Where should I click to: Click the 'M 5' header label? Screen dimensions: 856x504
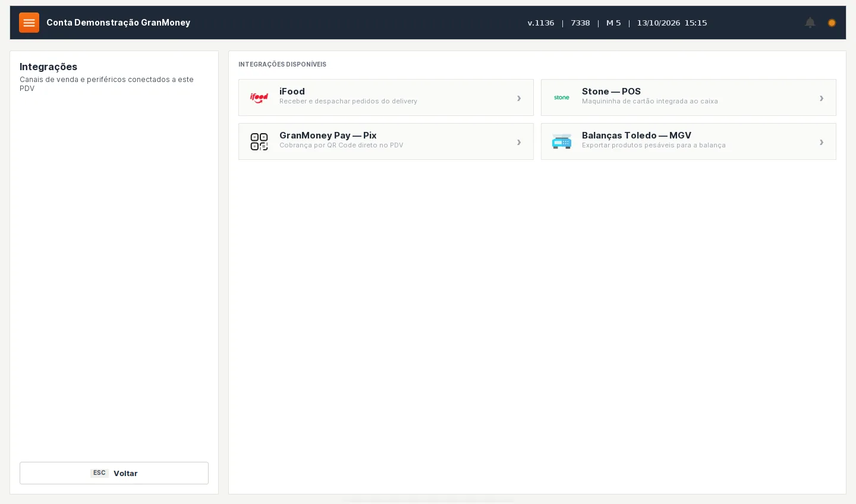(x=613, y=23)
